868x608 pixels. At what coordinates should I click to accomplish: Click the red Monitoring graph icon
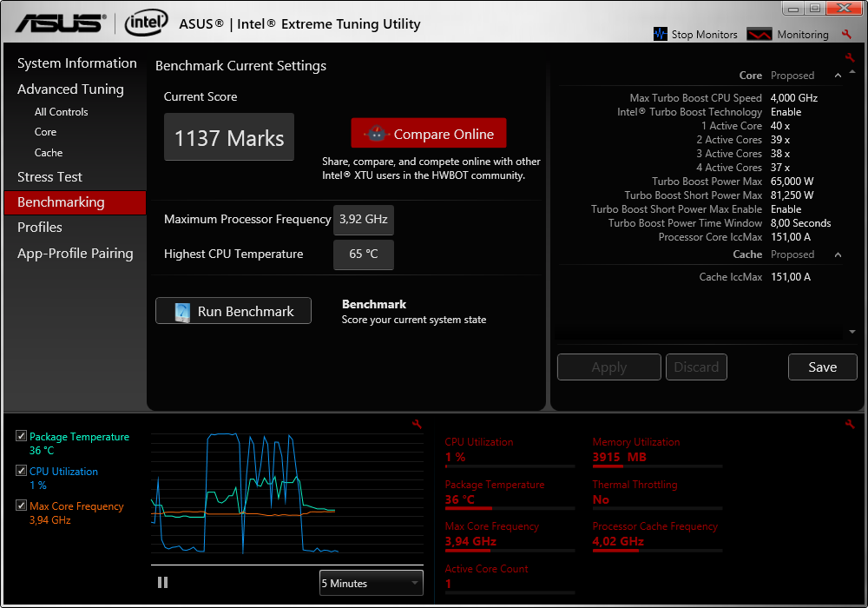[x=759, y=34]
